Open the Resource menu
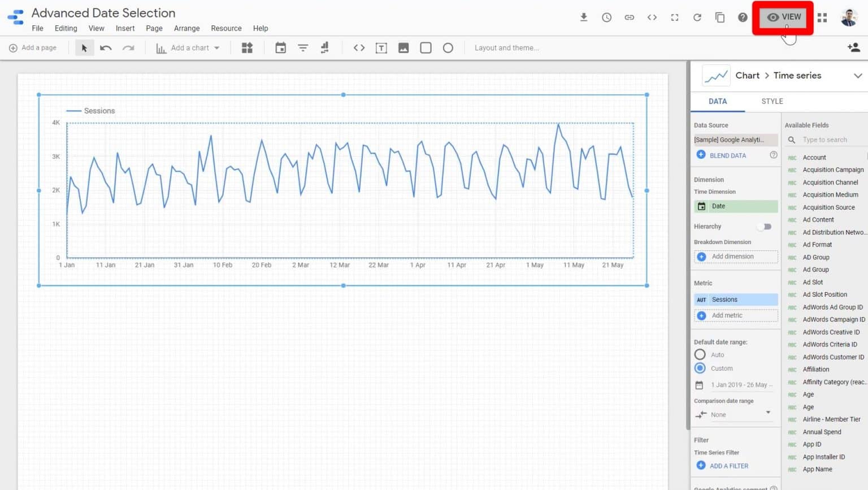The height and width of the screenshot is (490, 868). [x=226, y=28]
